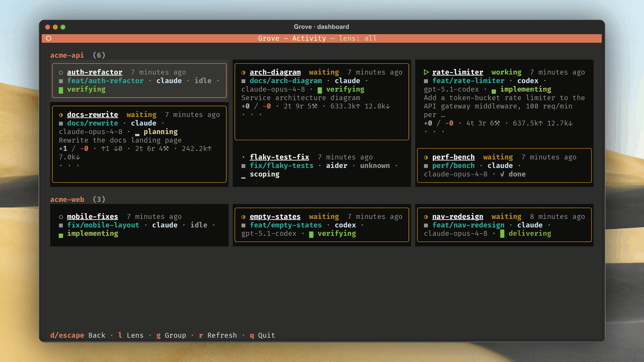This screenshot has width=644, height=362.
Task: Click the circle icon in the orange header bar
Action: pyautogui.click(x=49, y=38)
